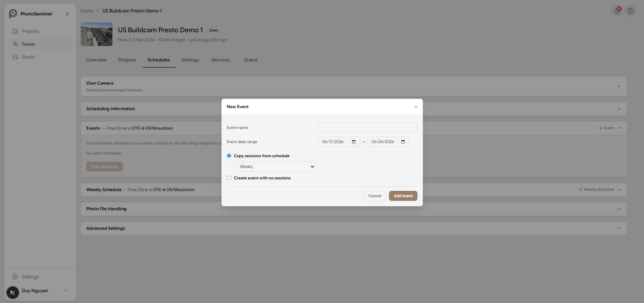This screenshot has height=303, width=644.
Task: Open Feeds in the sidebar
Action: pos(40,44)
